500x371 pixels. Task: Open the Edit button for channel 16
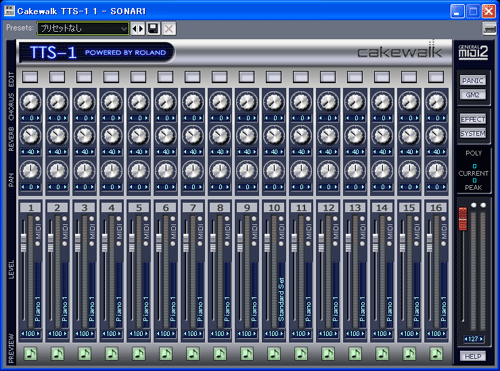point(436,77)
